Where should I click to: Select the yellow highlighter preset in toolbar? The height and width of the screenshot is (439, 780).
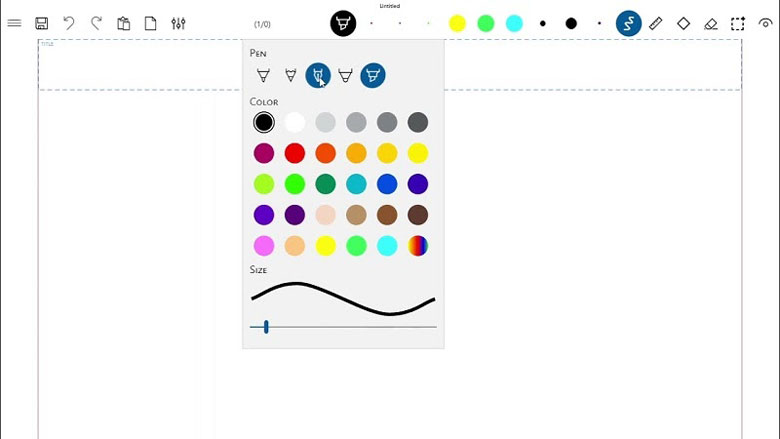pyautogui.click(x=457, y=23)
